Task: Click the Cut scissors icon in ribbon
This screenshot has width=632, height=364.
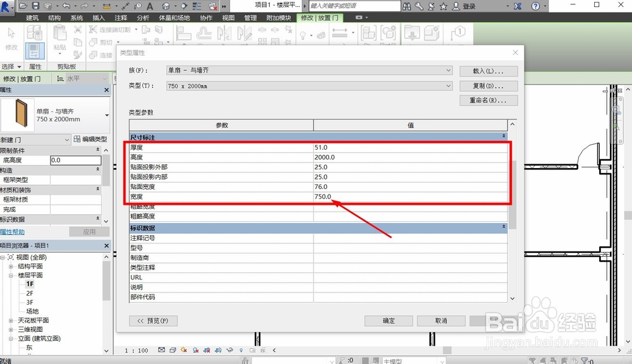Action: [78, 30]
